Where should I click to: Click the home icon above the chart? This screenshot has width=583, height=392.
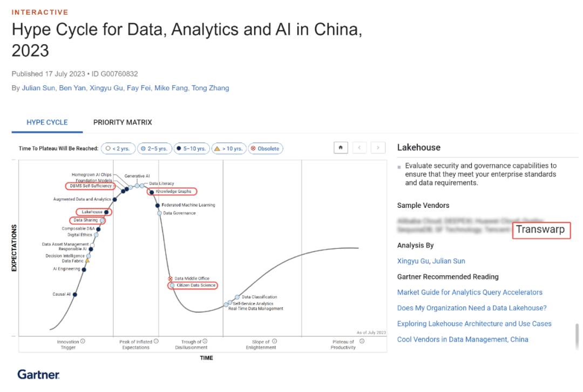341,147
